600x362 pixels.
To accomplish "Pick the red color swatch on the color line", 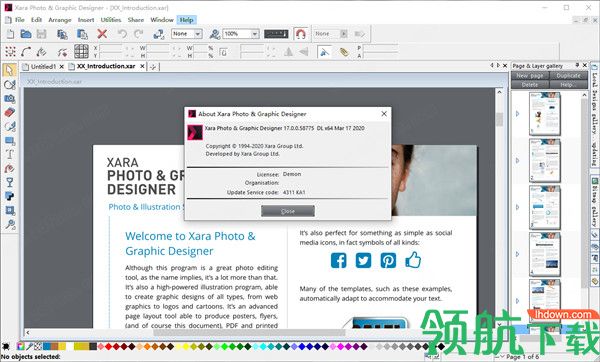I will tap(109, 347).
